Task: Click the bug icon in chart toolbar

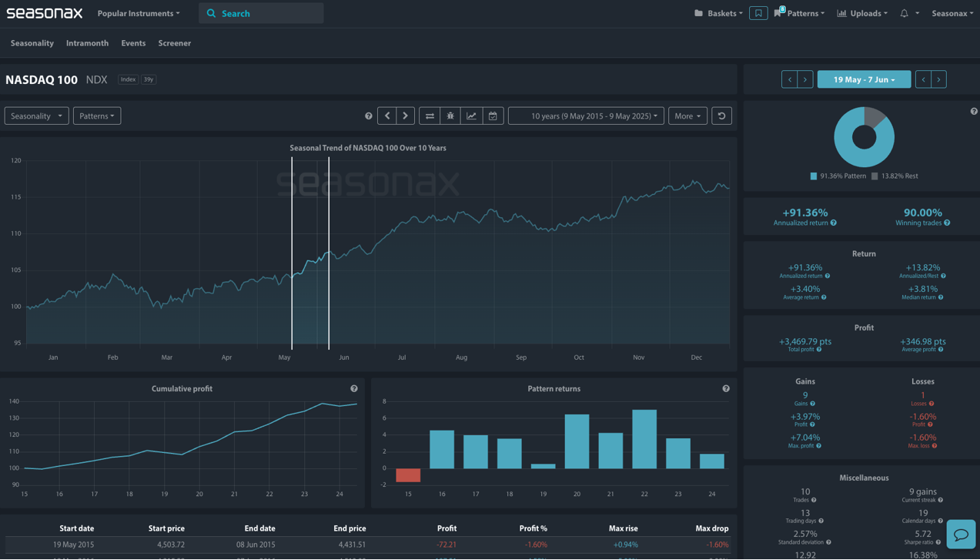Action: pyautogui.click(x=450, y=116)
